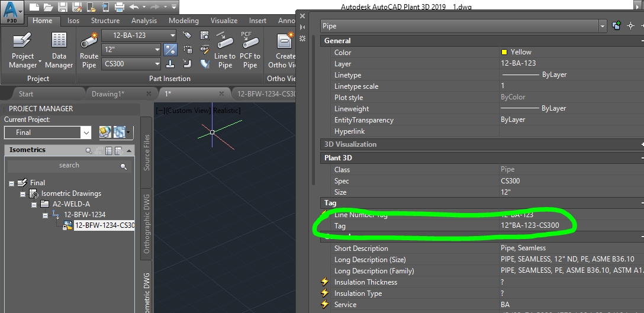Switch to the 12-BFW-1234-CS30 document tab
This screenshot has width=644, height=313.
coord(266,93)
